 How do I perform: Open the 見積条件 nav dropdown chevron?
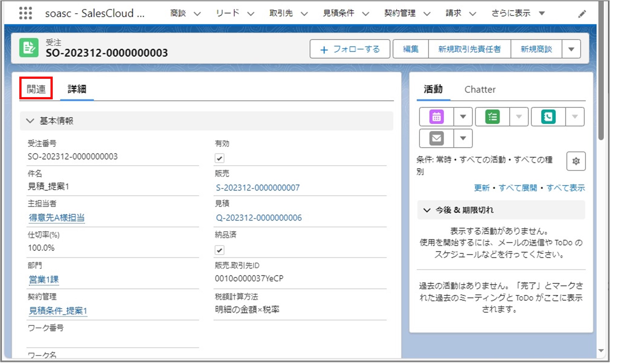point(366,14)
